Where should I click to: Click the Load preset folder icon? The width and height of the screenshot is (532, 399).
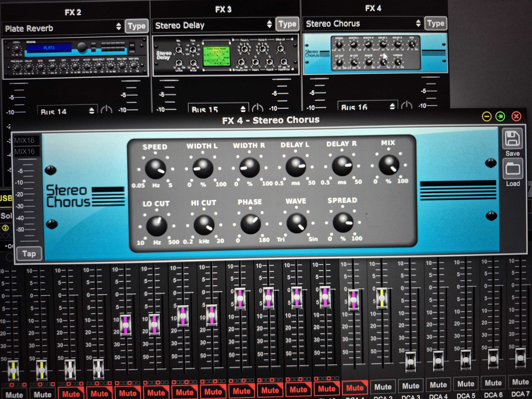tap(513, 169)
